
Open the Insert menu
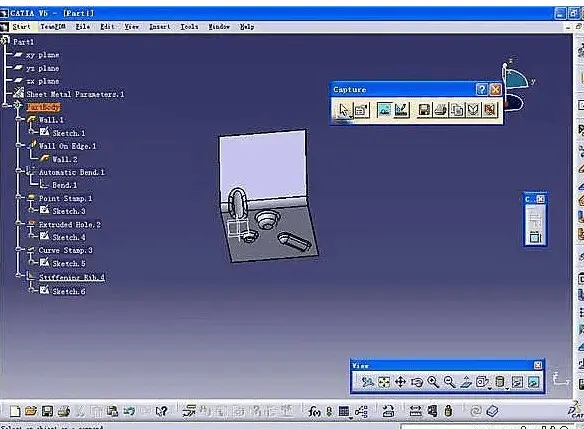(160, 26)
